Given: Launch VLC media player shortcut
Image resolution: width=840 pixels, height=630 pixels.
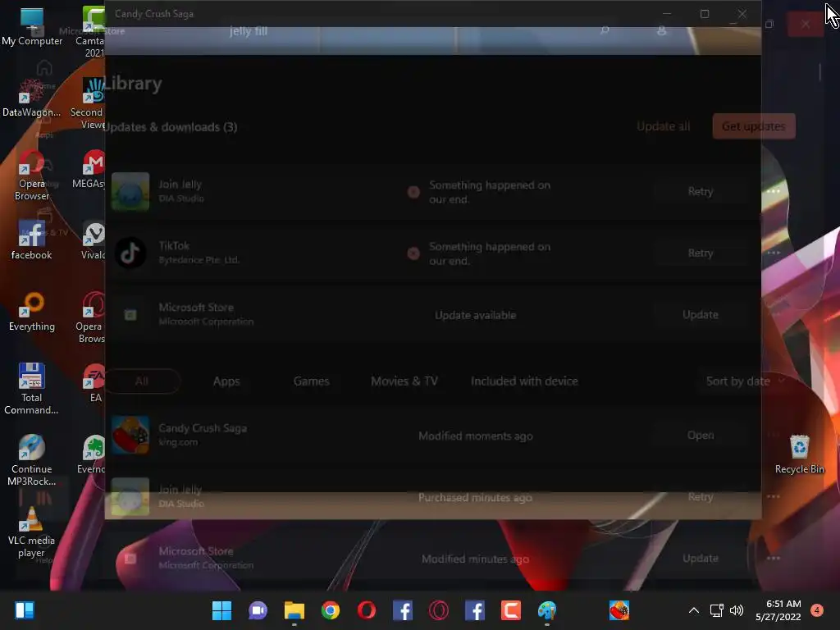Looking at the screenshot, I should pyautogui.click(x=32, y=532).
